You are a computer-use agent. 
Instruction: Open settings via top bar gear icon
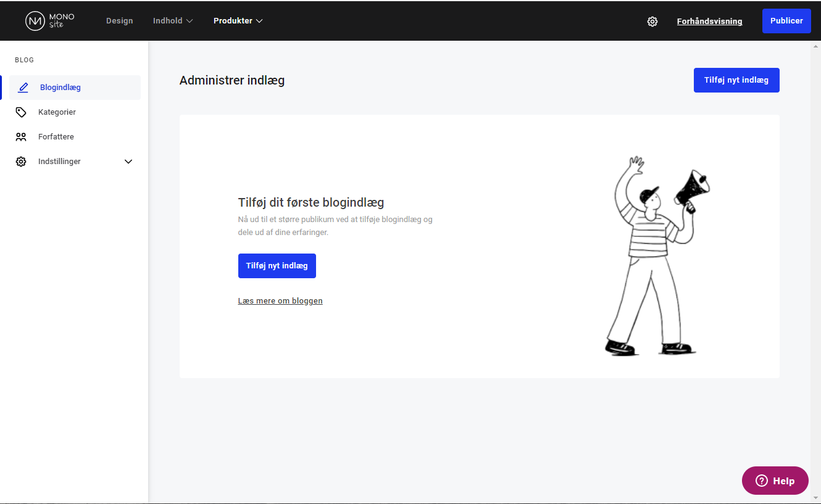pos(652,22)
